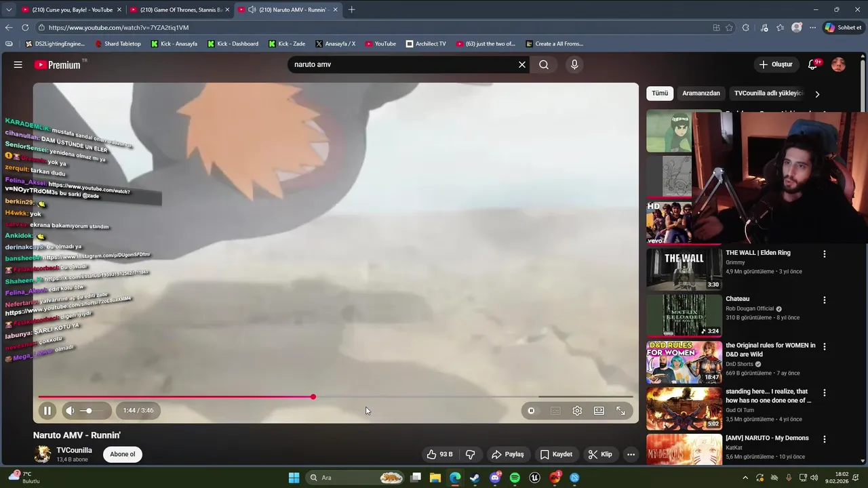
Task: Add page to favorites with the star
Action: pos(729,28)
